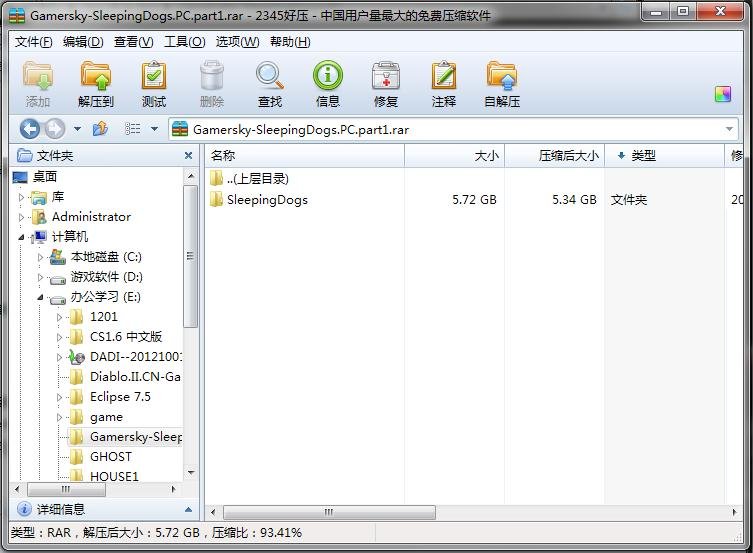
Task: Click the 自解压 (Self-extract) icon
Action: 502,84
